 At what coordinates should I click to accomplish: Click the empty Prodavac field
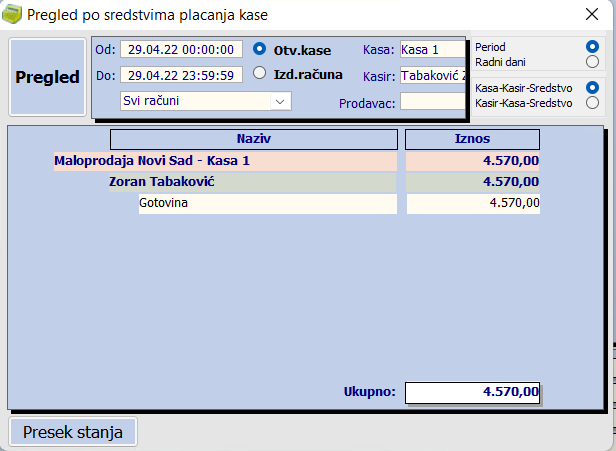[x=433, y=101]
